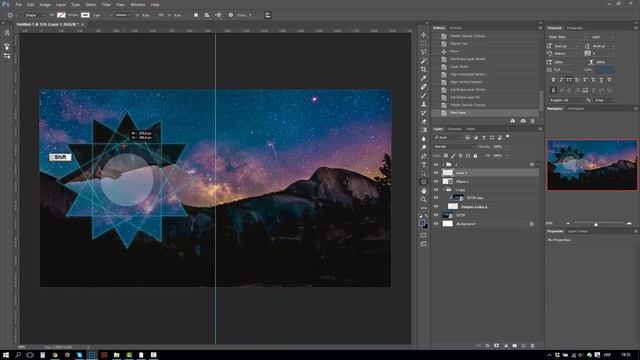Select the Move tool in toolbar
The height and width of the screenshot is (360, 640).
(424, 35)
